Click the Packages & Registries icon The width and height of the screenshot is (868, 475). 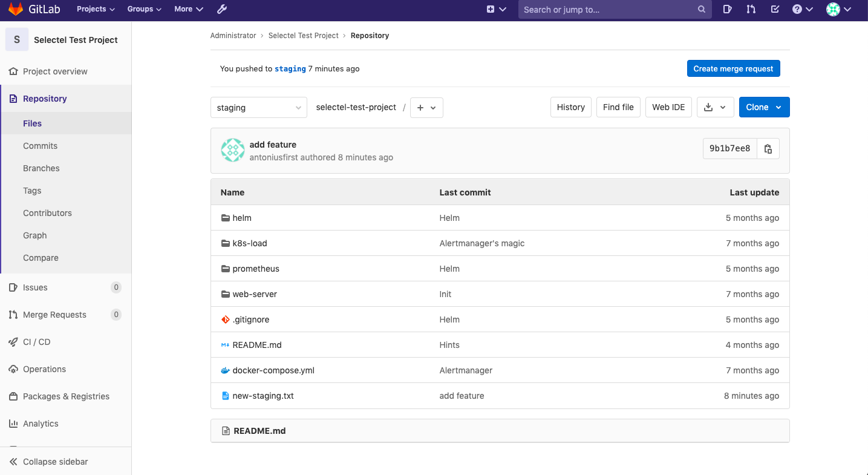(x=13, y=396)
